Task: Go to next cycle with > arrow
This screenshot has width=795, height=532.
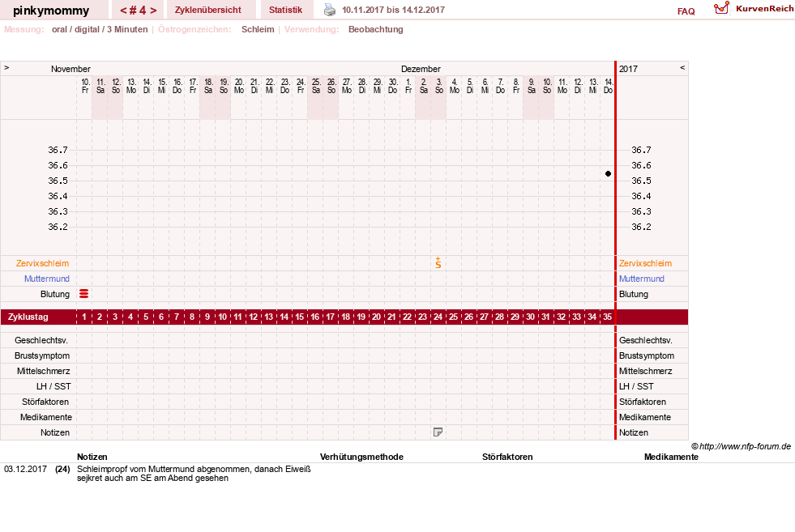Action: coord(153,11)
